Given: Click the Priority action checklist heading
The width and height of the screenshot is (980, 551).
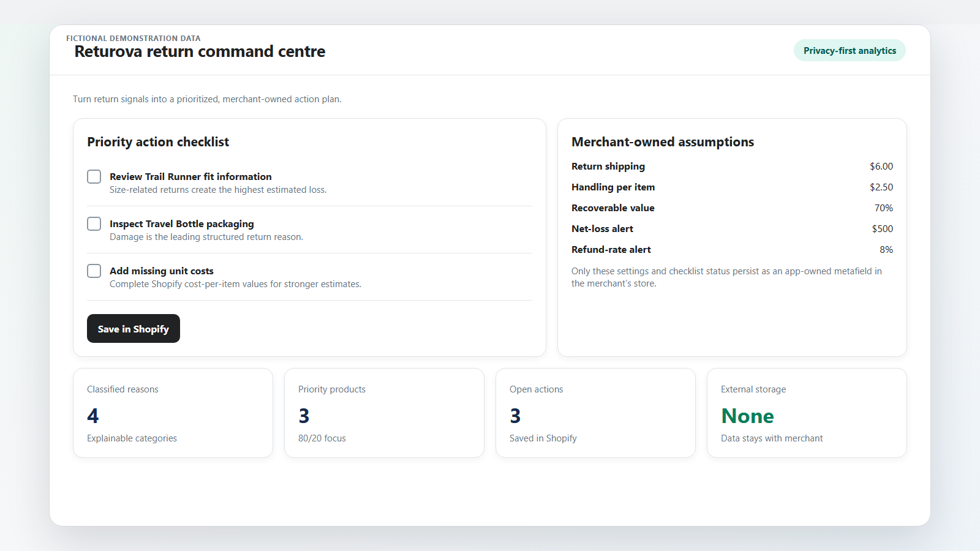Looking at the screenshot, I should [158, 142].
